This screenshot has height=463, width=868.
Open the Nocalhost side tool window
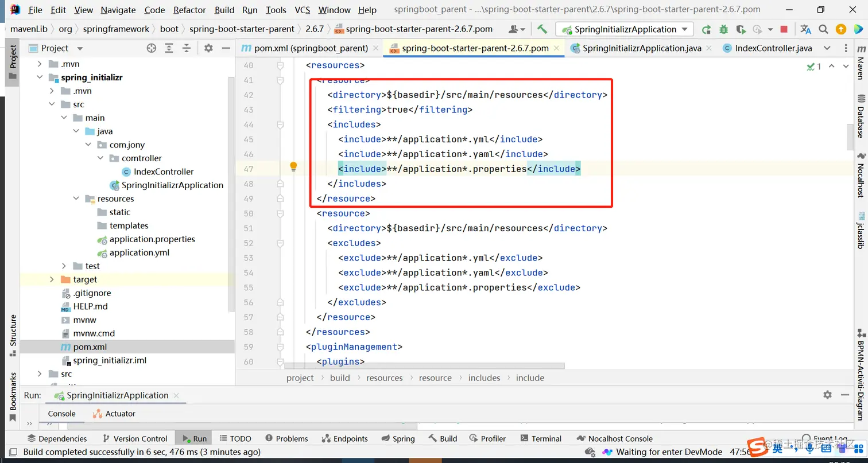(861, 175)
